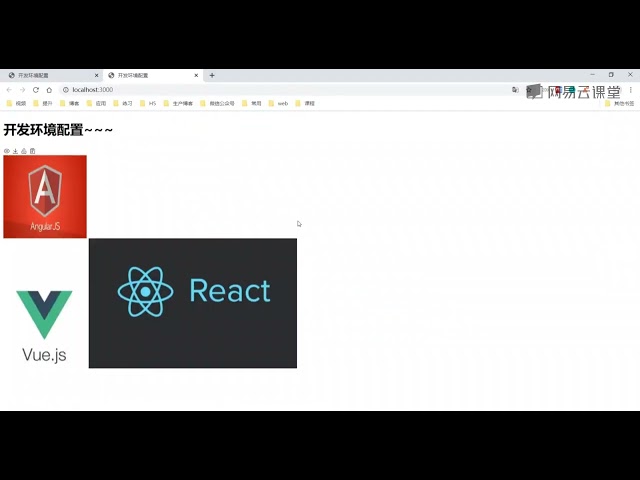Open the browser home page button
The width and height of the screenshot is (640, 480).
(49, 90)
